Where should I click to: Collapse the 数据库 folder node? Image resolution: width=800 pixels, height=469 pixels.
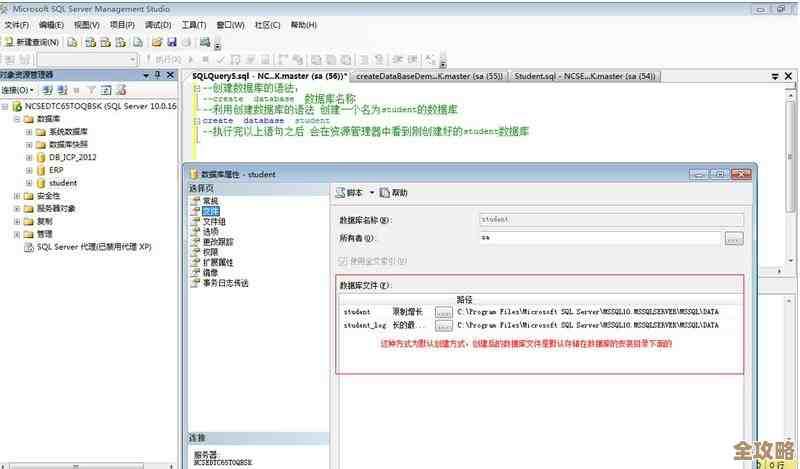[x=17, y=119]
